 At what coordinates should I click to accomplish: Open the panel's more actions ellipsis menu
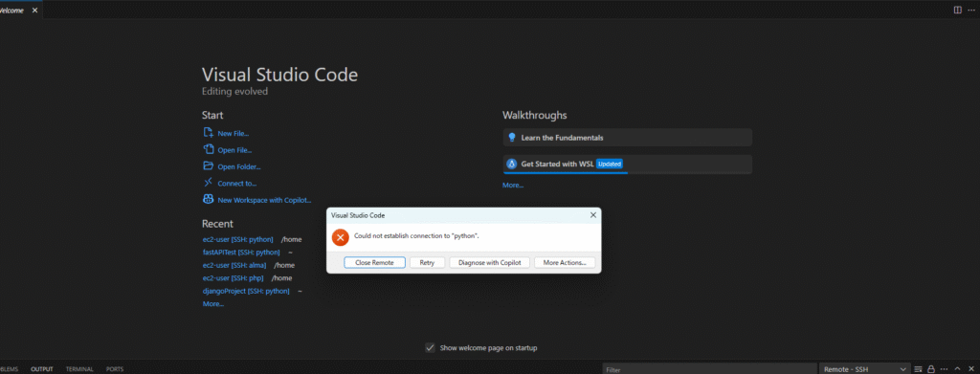(x=944, y=369)
